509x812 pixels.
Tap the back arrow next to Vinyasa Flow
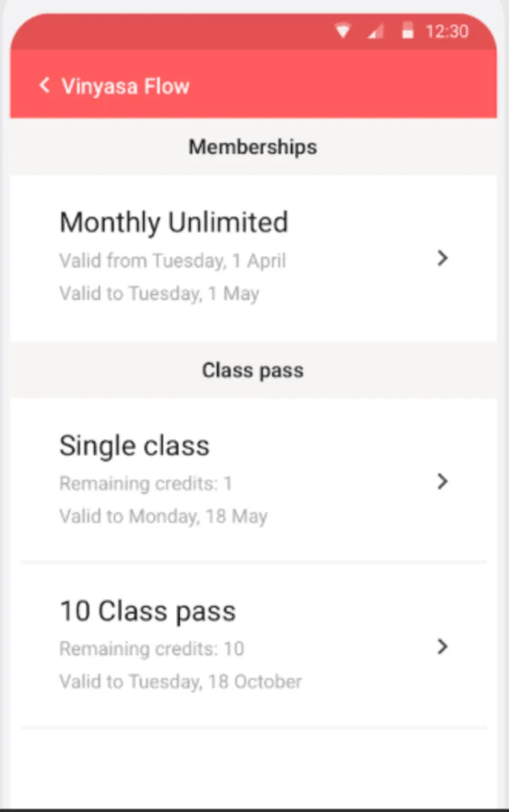pos(45,86)
